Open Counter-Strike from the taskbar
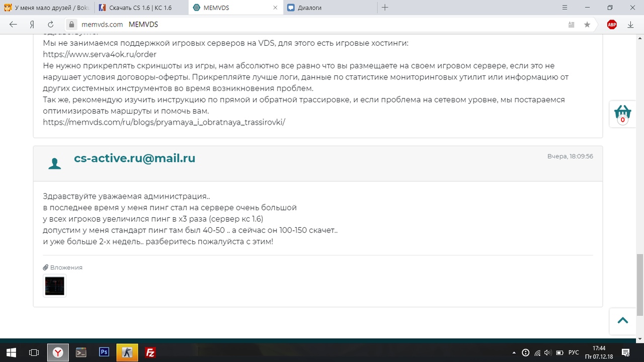Screen dimensions: 644x362 pyautogui.click(x=127, y=352)
